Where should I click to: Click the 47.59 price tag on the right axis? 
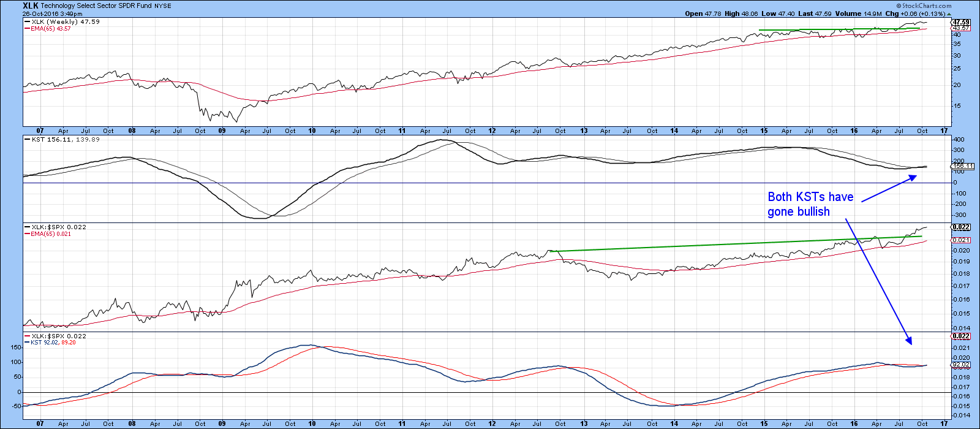click(x=961, y=22)
